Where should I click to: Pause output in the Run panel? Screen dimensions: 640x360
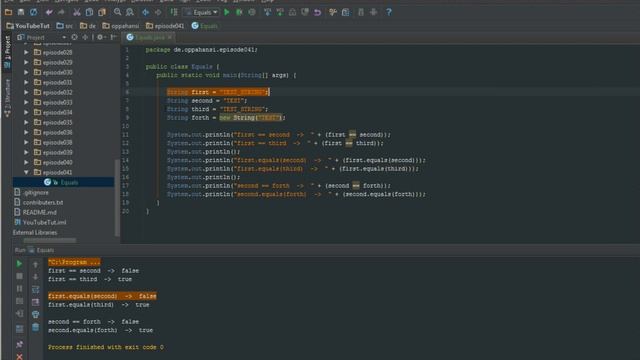pyautogui.click(x=19, y=289)
